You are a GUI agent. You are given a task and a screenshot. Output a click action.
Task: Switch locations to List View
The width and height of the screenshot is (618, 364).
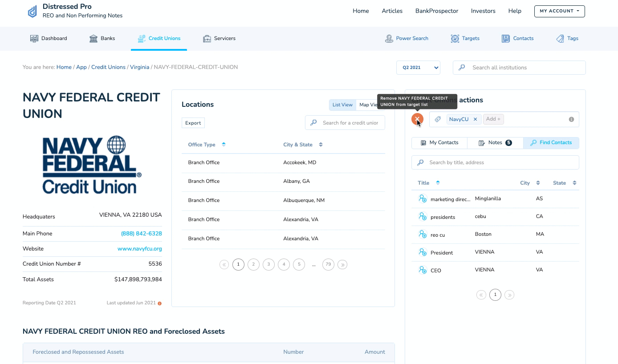[x=342, y=105]
